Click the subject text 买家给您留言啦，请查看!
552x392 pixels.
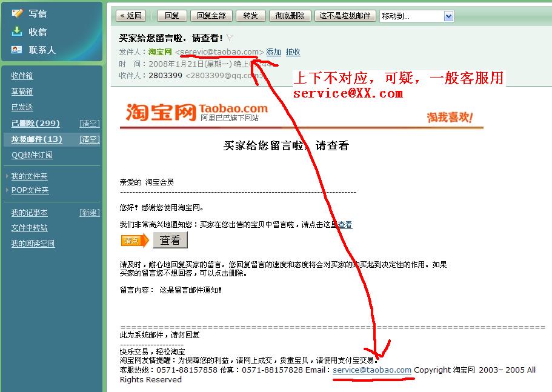[x=171, y=38]
